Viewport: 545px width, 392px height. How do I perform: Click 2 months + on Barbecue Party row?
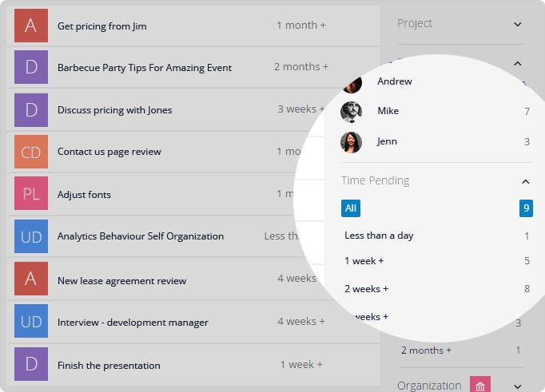point(301,67)
